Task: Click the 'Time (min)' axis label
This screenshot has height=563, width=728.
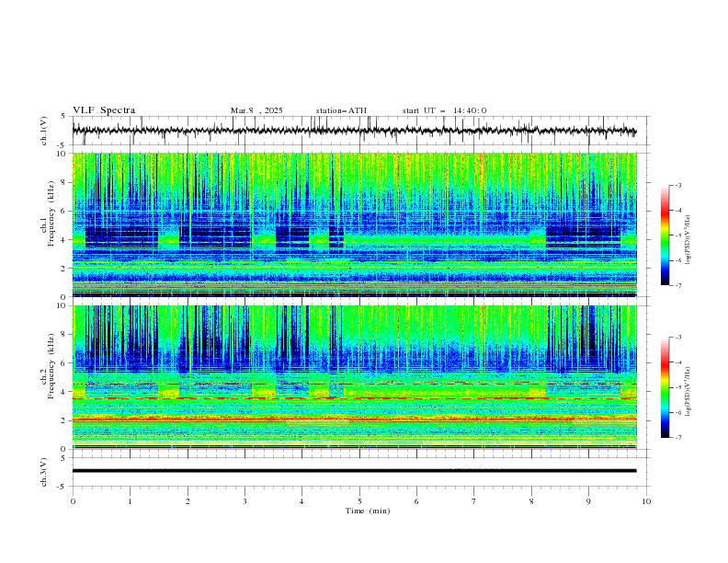Action: pyautogui.click(x=368, y=511)
